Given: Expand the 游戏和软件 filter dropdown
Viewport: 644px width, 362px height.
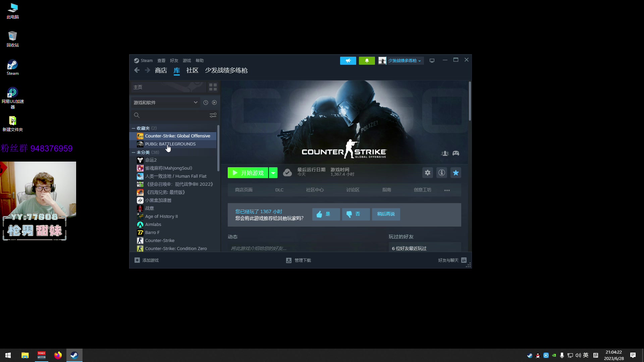Looking at the screenshot, I should pyautogui.click(x=166, y=103).
